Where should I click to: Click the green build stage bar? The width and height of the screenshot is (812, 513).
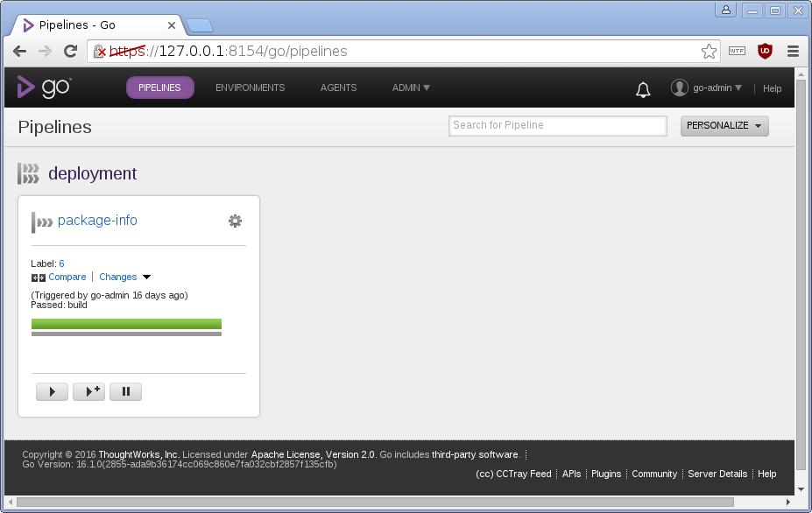coord(126,324)
